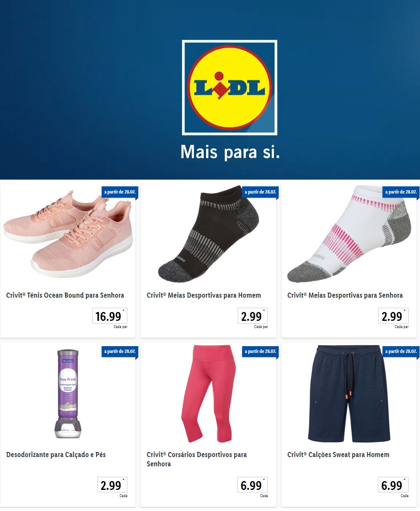Open the Deo Fresh shoe deodorant image
This screenshot has height=511, width=420.
(68, 394)
